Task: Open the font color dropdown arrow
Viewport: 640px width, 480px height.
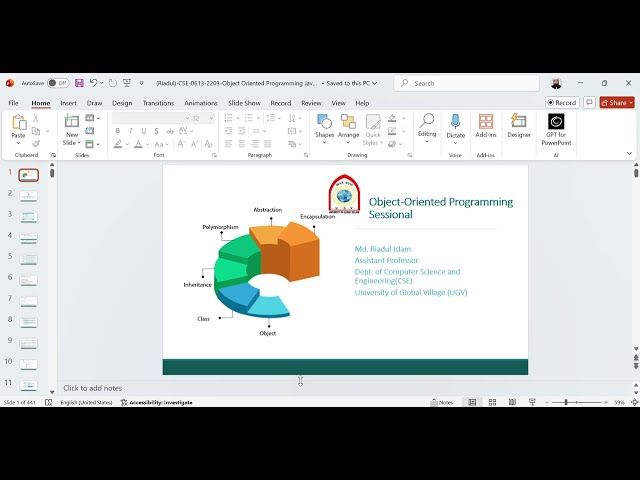Action: point(147,144)
